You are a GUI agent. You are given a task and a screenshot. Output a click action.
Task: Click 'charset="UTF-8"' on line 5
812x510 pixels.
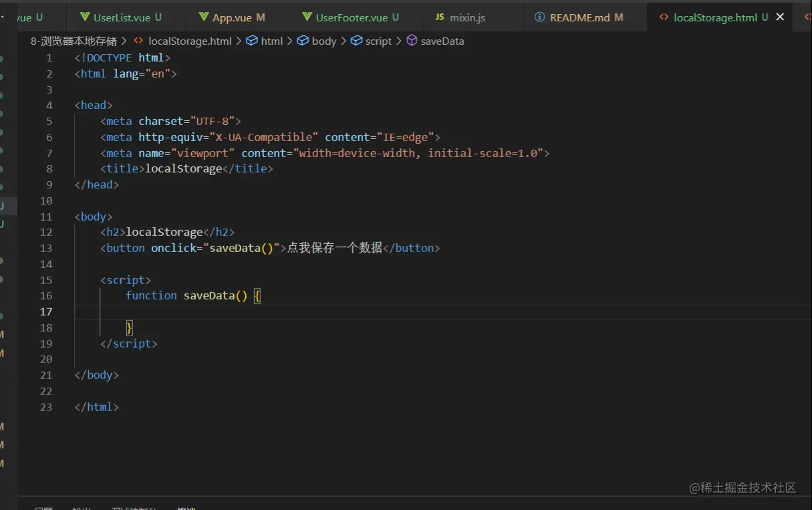click(x=186, y=121)
